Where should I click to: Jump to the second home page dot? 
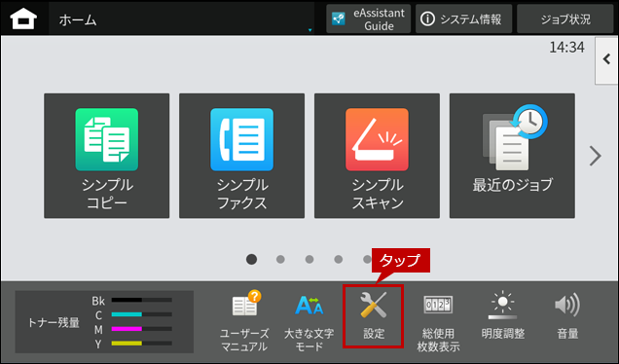click(x=280, y=260)
